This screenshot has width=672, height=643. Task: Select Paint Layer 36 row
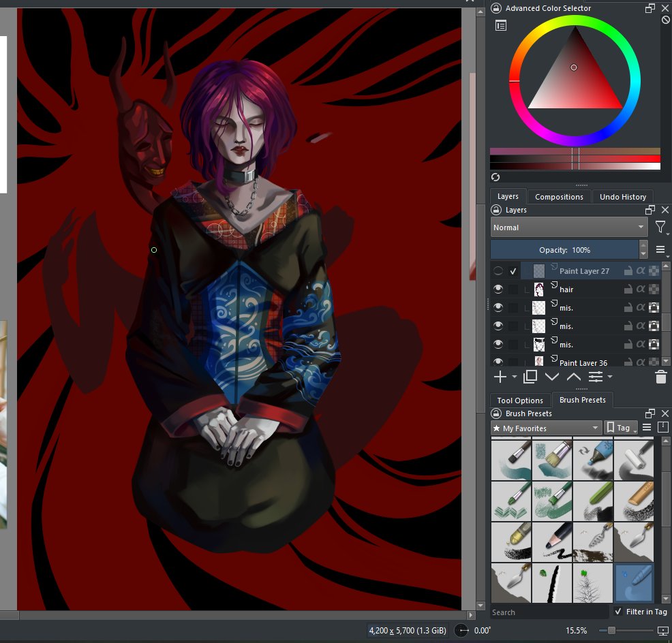tap(575, 362)
